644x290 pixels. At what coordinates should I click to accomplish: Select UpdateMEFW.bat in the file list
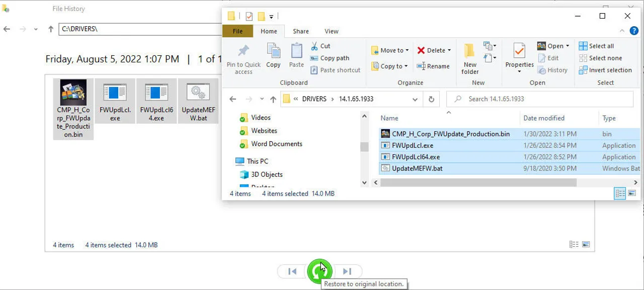417,168
